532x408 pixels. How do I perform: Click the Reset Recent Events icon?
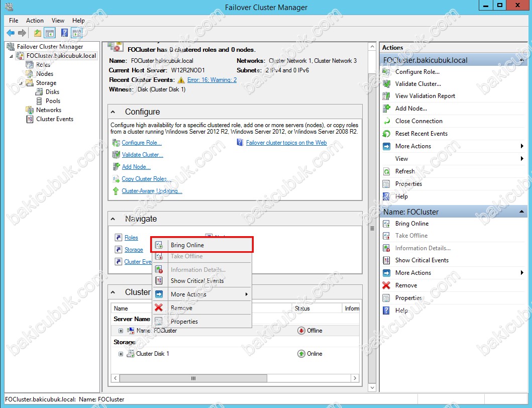[x=386, y=134]
